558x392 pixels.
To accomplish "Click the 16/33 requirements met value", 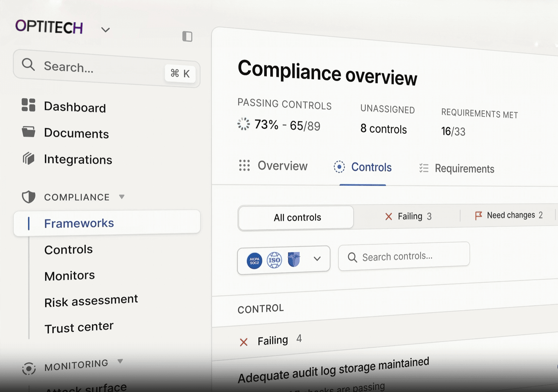I will (x=453, y=131).
